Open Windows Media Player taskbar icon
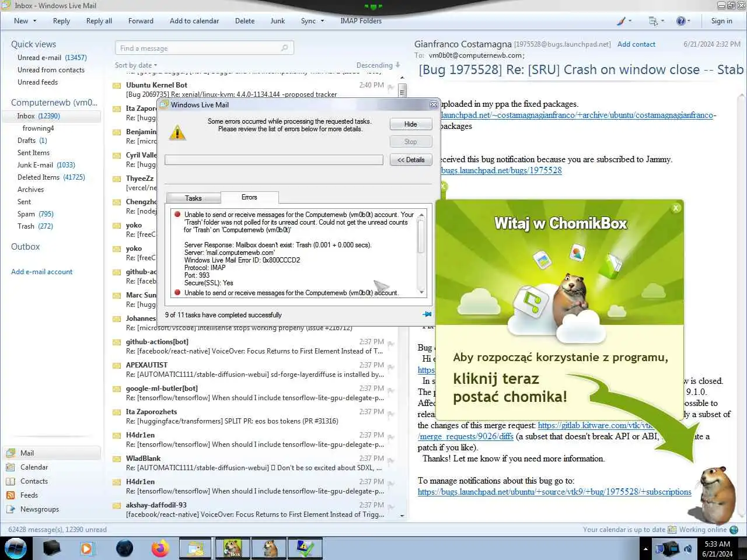 (x=86, y=548)
